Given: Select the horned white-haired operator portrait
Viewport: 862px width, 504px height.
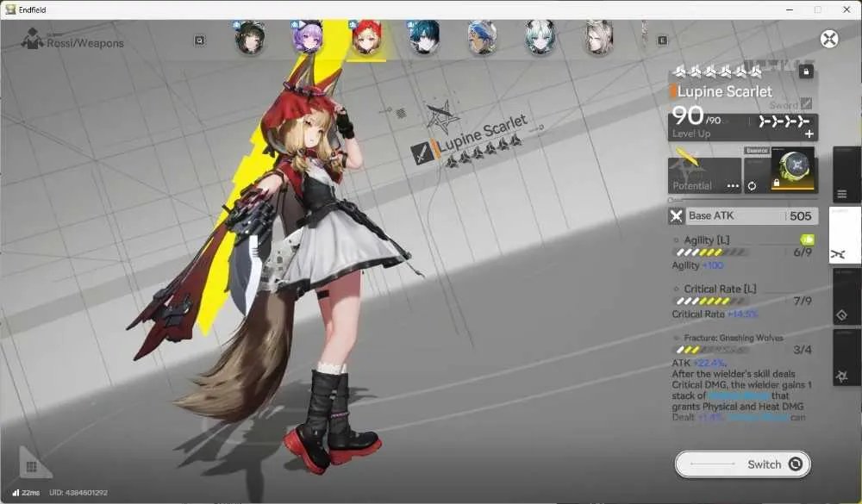Looking at the screenshot, I should [x=540, y=37].
